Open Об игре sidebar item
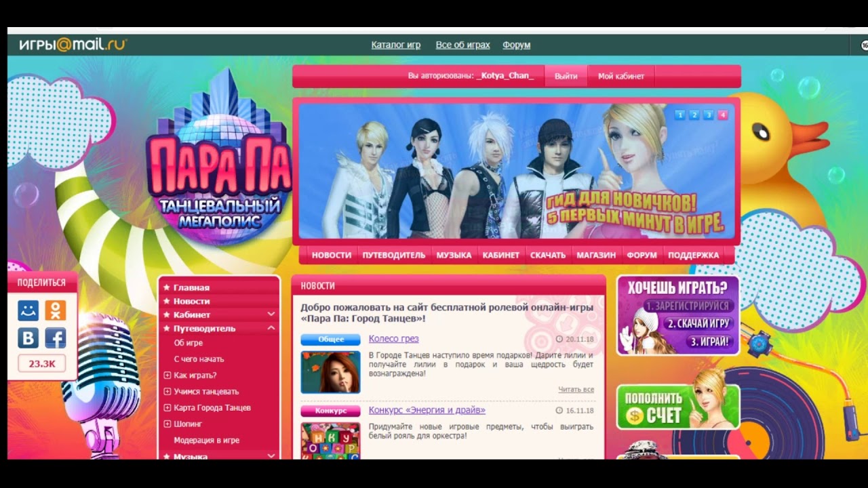 point(189,343)
